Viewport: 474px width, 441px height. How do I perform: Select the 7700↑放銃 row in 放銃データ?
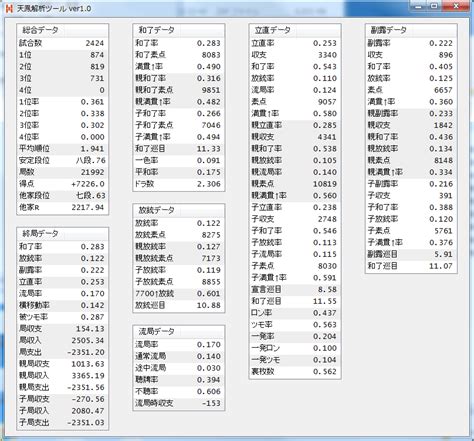[179, 294]
